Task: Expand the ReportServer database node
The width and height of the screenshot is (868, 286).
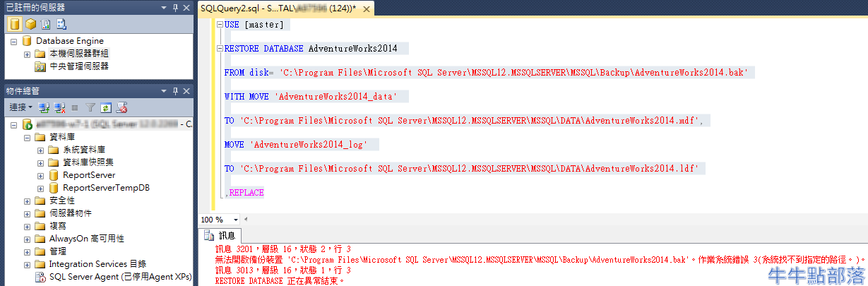Action: (40, 175)
